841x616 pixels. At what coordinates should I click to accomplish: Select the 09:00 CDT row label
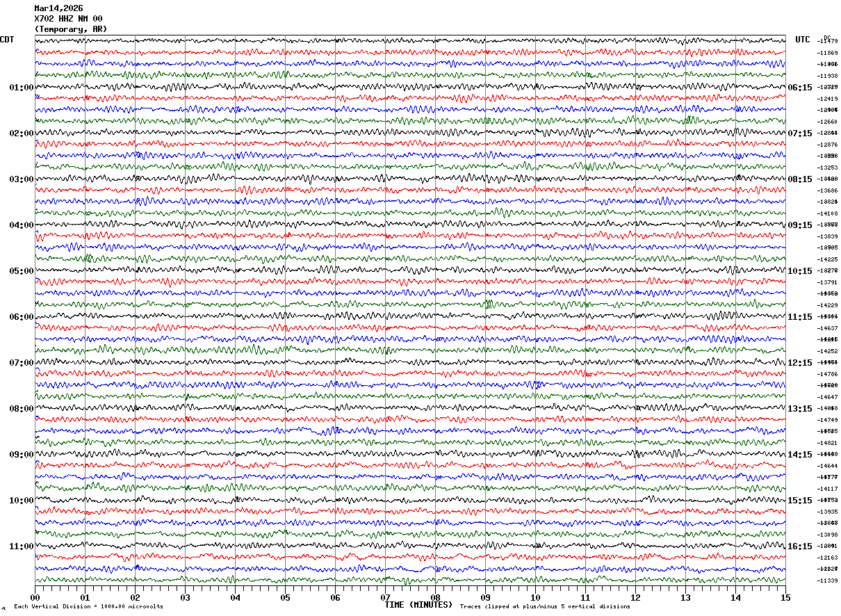point(22,455)
